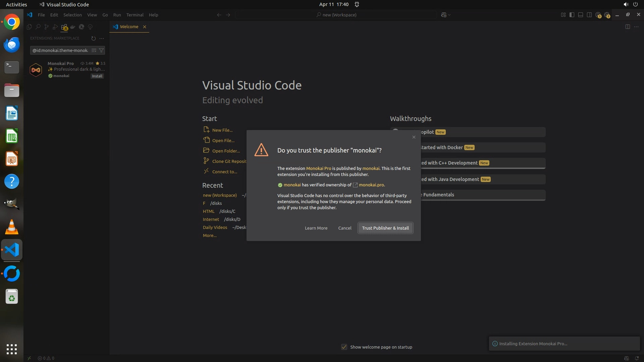Open Extensions view more actions menu
This screenshot has height=362, width=644.
pyautogui.click(x=102, y=38)
